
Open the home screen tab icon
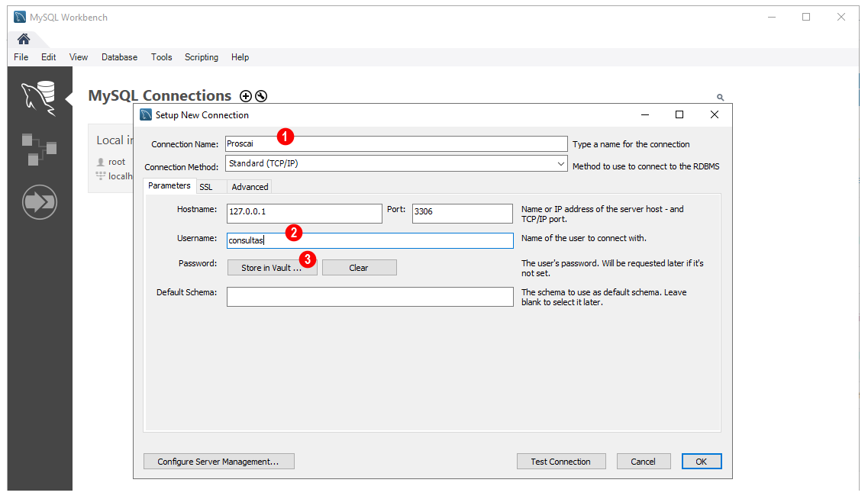pos(23,39)
